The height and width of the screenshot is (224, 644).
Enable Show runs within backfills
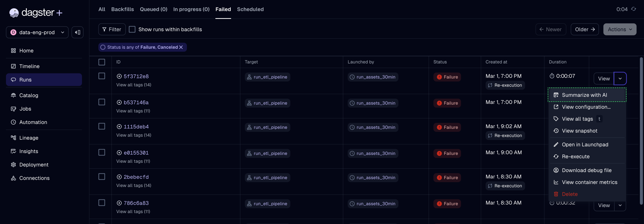pos(132,29)
